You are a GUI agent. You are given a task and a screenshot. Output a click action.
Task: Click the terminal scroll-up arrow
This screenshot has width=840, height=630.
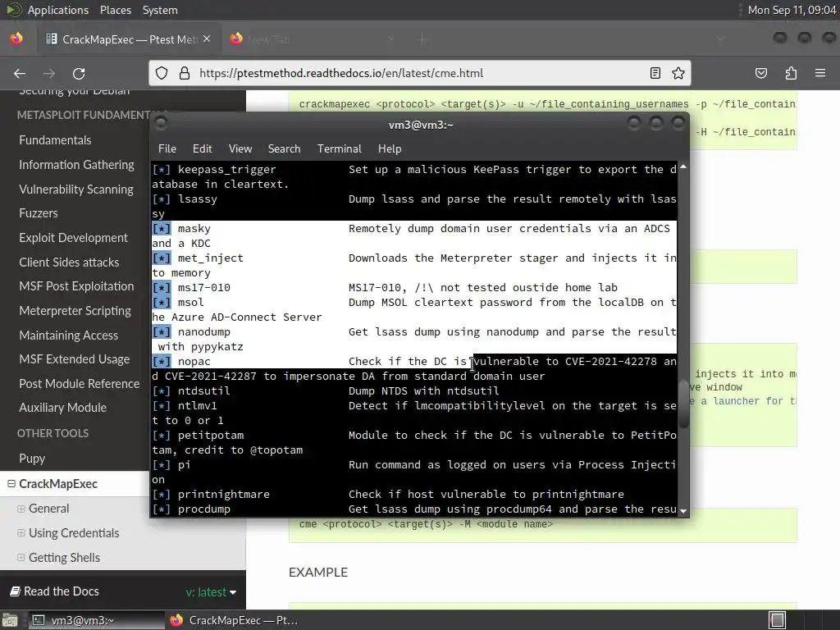tap(683, 167)
